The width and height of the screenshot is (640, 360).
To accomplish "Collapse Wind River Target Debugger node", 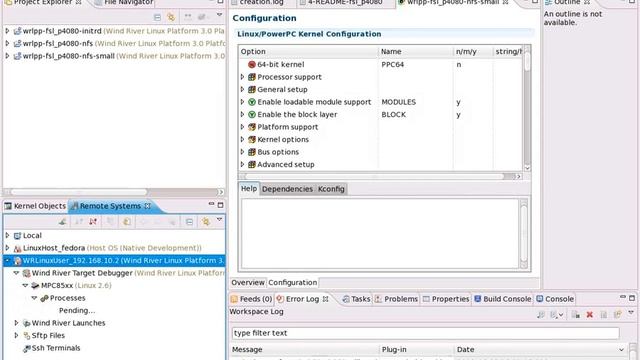I will tap(16, 273).
